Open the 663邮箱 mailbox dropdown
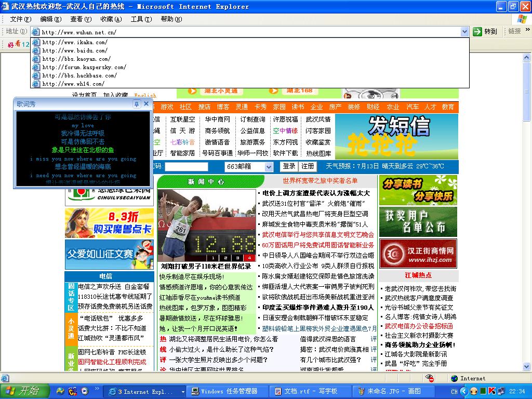The height and width of the screenshot is (399, 532). [269, 167]
